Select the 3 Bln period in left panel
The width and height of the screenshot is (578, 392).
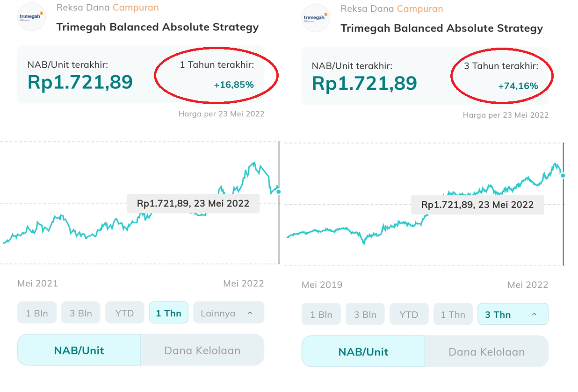coord(81,313)
